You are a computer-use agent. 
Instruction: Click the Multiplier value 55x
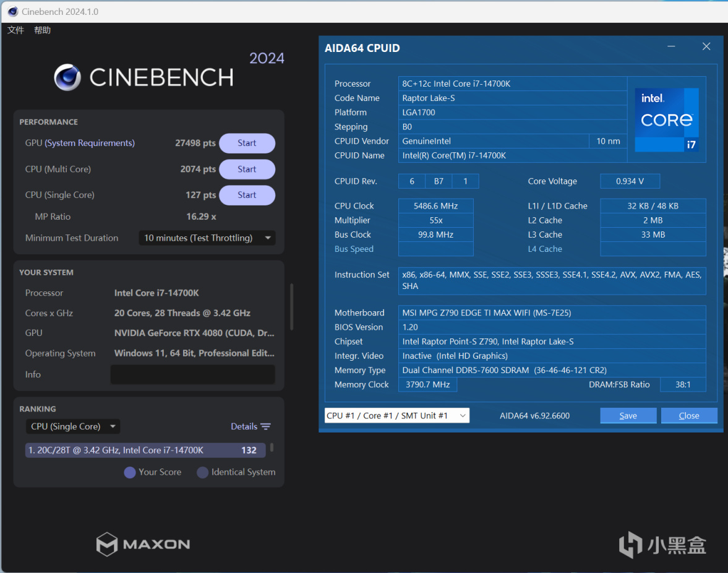[x=436, y=220]
